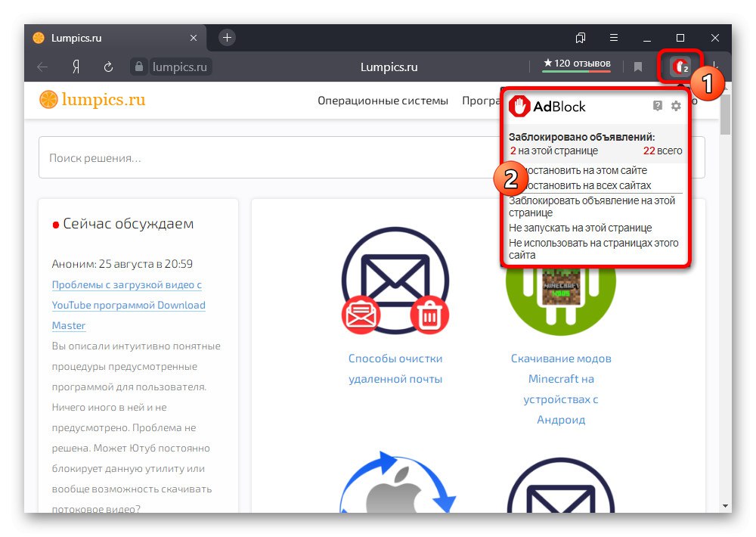Viewport: 756px width, 537px height.
Task: Open 'Способы очистки удаленной почты' link
Action: click(395, 368)
